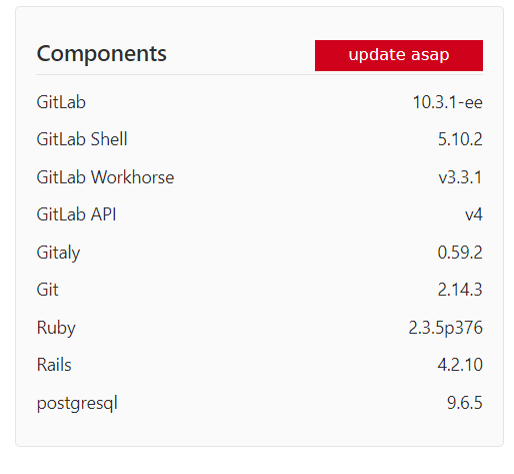Screen dimensions: 514x474
Task: Select the Components heading
Action: pyautogui.click(x=101, y=54)
